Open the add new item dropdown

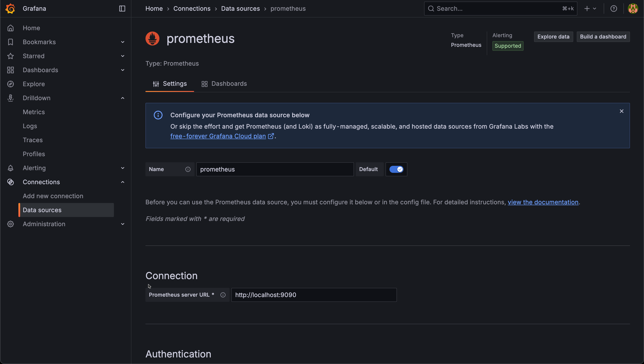(x=590, y=8)
